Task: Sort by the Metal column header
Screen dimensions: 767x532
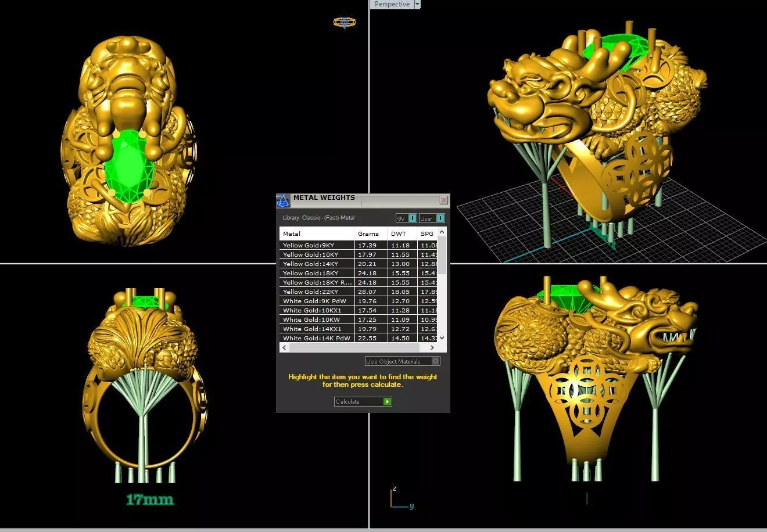Action: [x=317, y=233]
